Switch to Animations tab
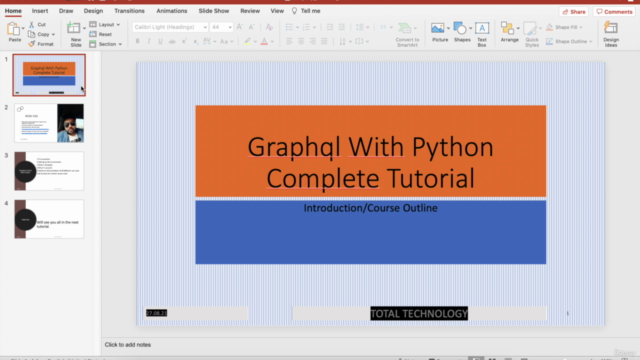 [172, 11]
